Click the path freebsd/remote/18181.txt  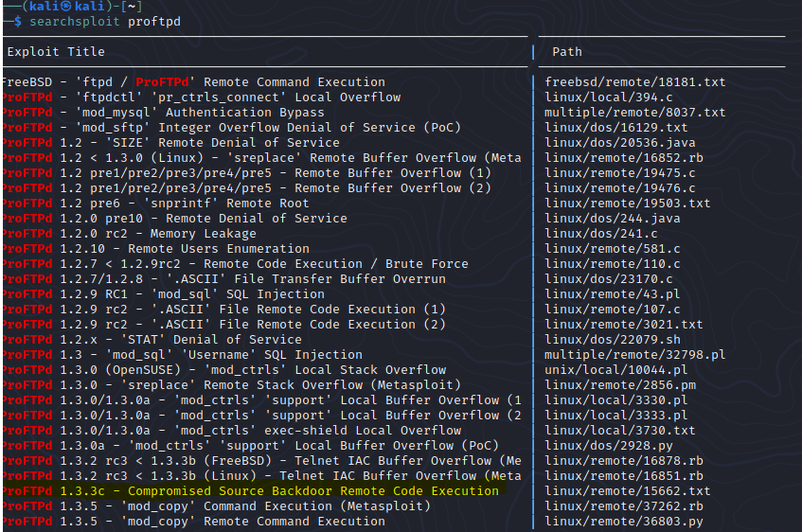(x=634, y=82)
